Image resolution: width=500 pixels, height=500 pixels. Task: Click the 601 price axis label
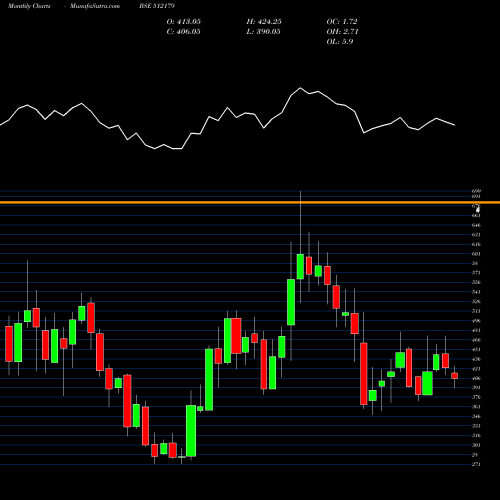[476, 254]
